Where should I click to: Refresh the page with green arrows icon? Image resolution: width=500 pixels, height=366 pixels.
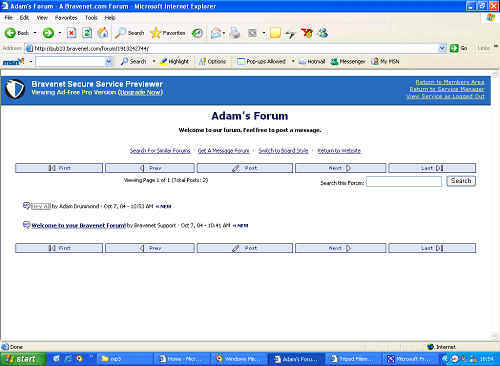(x=87, y=33)
